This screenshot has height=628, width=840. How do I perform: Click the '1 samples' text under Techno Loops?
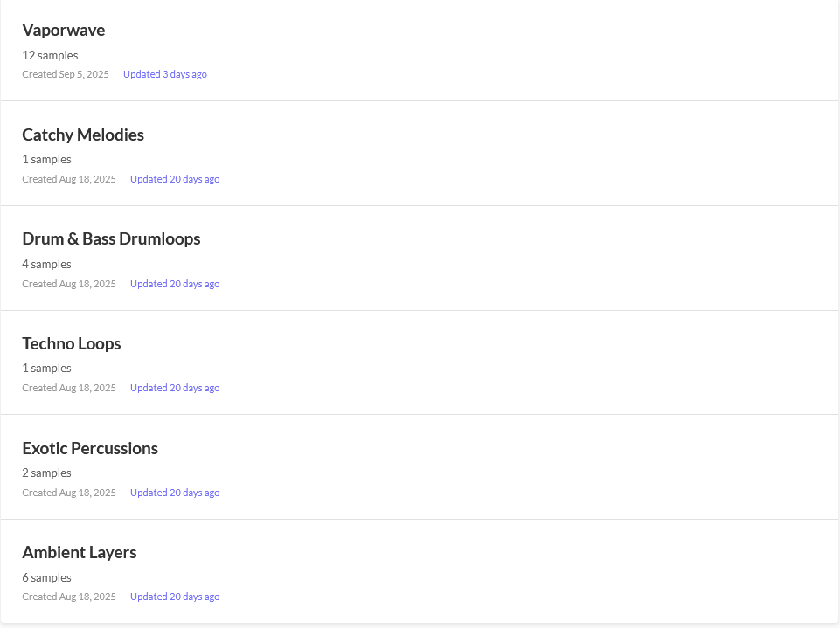click(47, 369)
